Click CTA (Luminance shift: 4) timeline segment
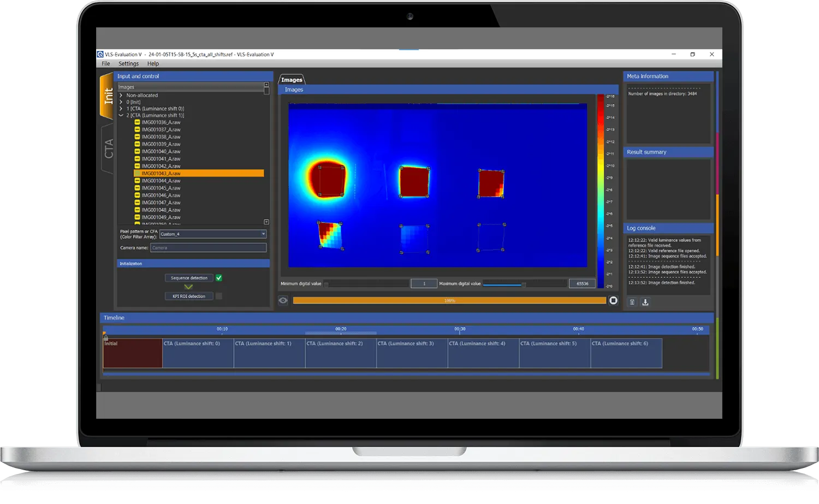The width and height of the screenshot is (819, 504). point(484,353)
